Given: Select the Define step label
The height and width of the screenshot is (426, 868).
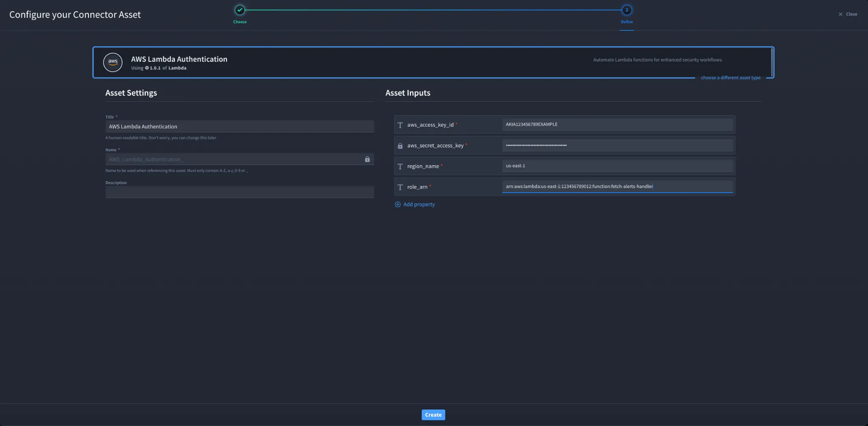Looking at the screenshot, I should point(627,22).
